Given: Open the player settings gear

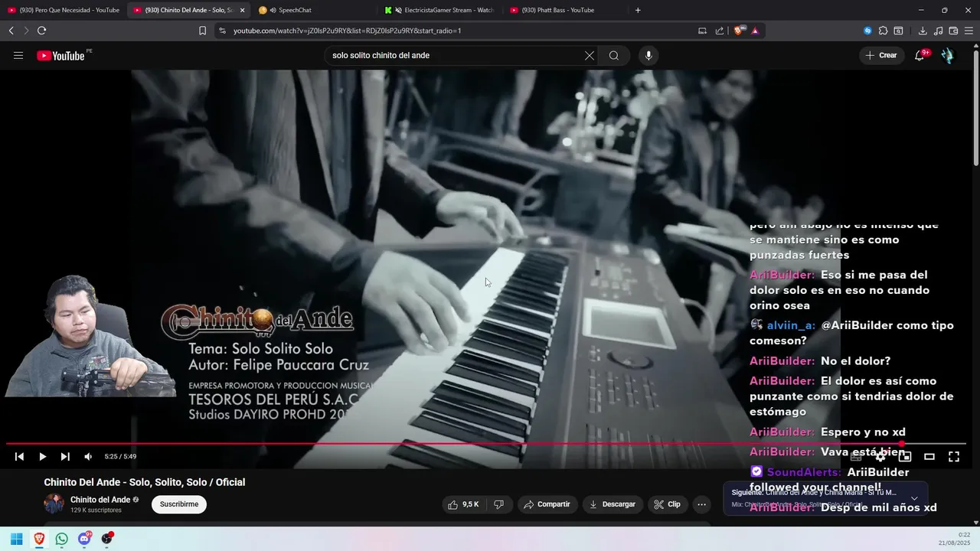Looking at the screenshot, I should (880, 457).
